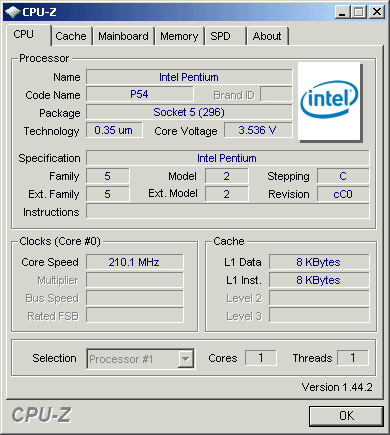
Task: Click the Code Name value 'P54'
Action: (140, 95)
